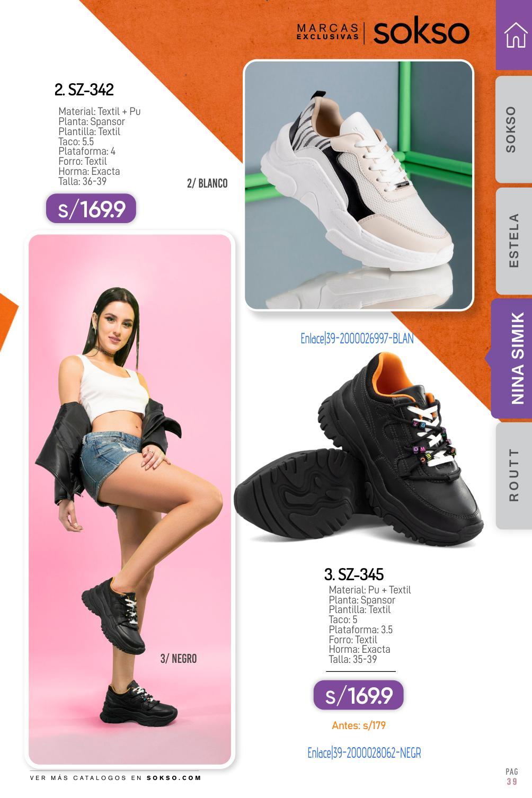Click the 2. SZ-342 product title
This screenshot has width=532, height=798.
pos(84,90)
